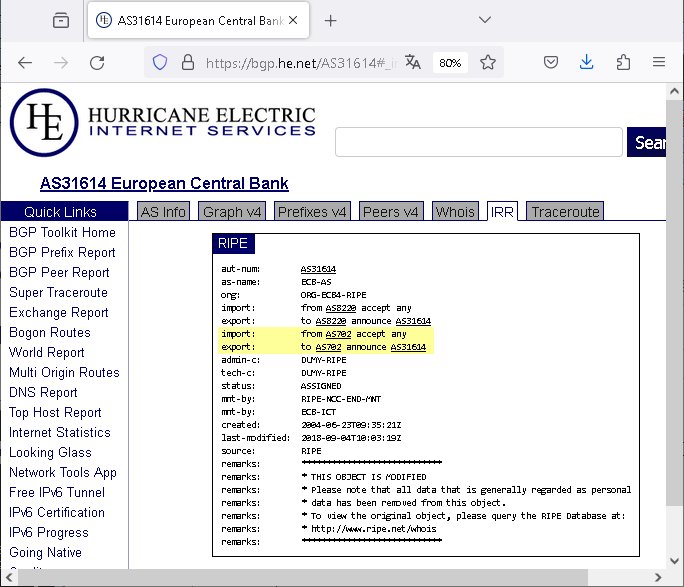
Task: Click the address bar URL field
Action: coord(301,63)
